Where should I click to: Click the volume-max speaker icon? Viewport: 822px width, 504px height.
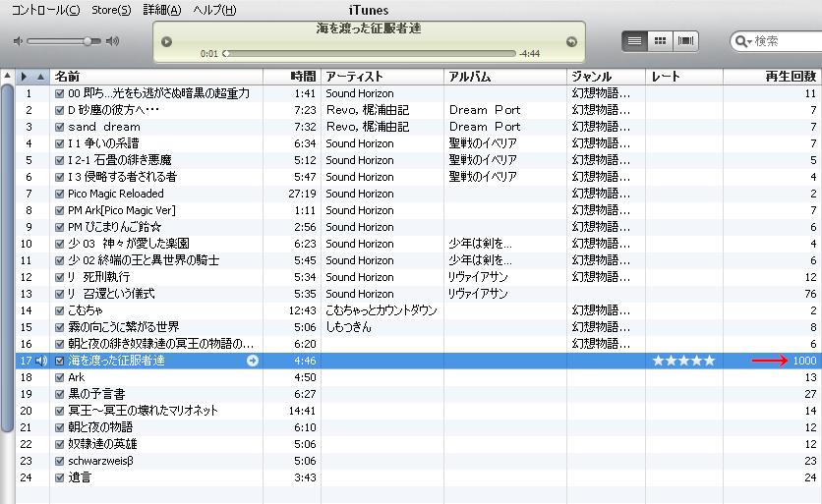[x=112, y=41]
